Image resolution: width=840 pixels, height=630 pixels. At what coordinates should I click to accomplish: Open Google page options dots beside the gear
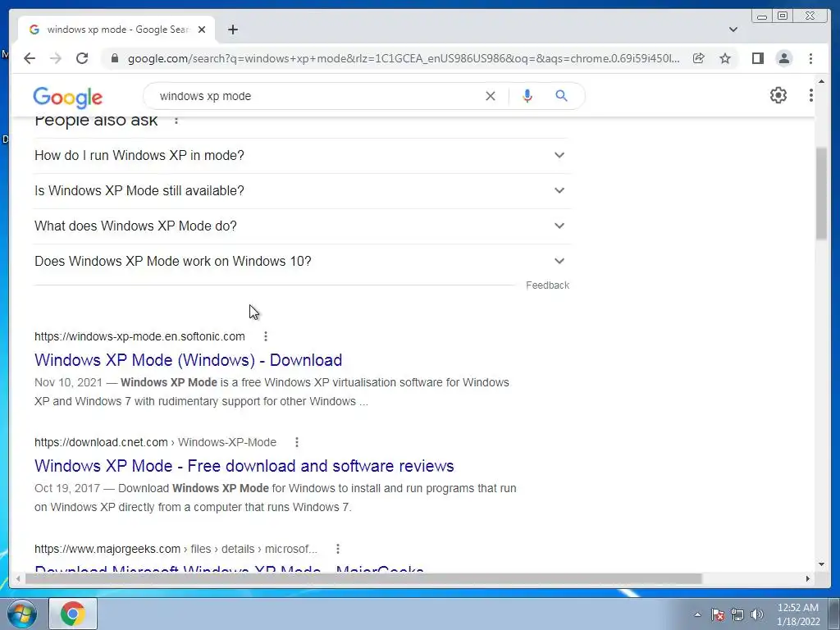pos(811,95)
